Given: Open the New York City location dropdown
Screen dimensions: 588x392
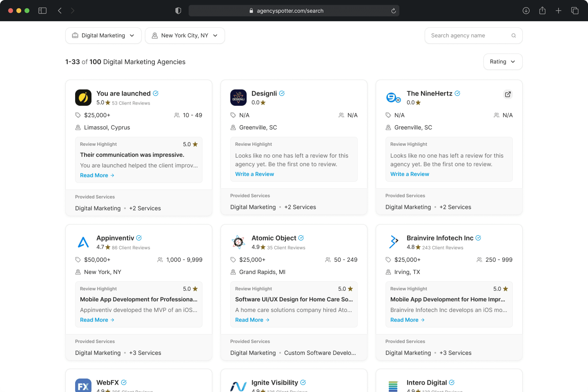Looking at the screenshot, I should 185,36.
